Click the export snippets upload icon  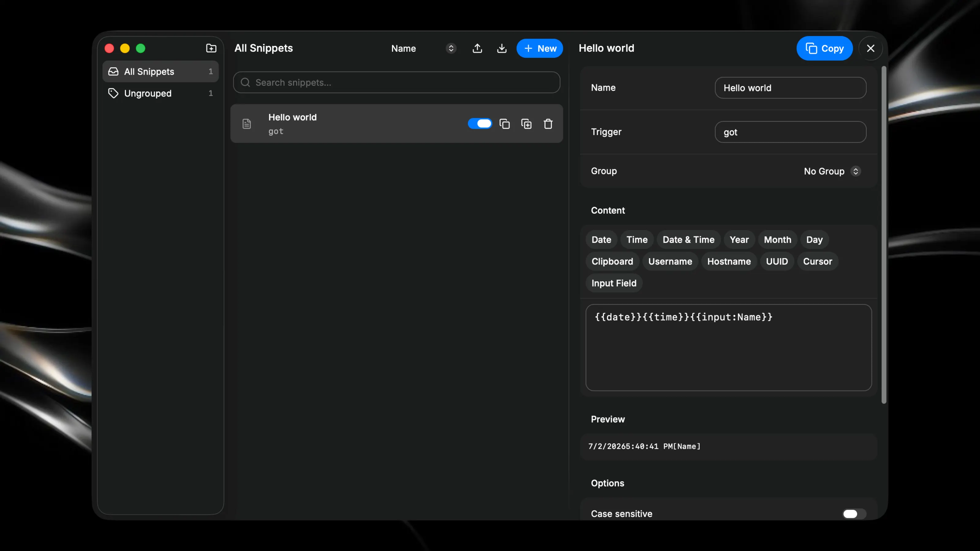[x=477, y=48]
